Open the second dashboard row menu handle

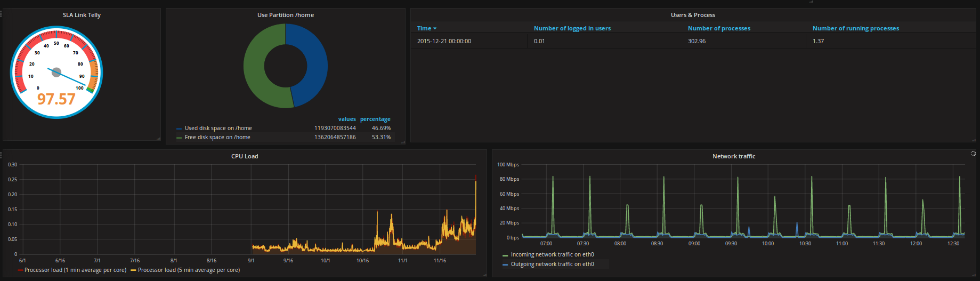click(1, 155)
